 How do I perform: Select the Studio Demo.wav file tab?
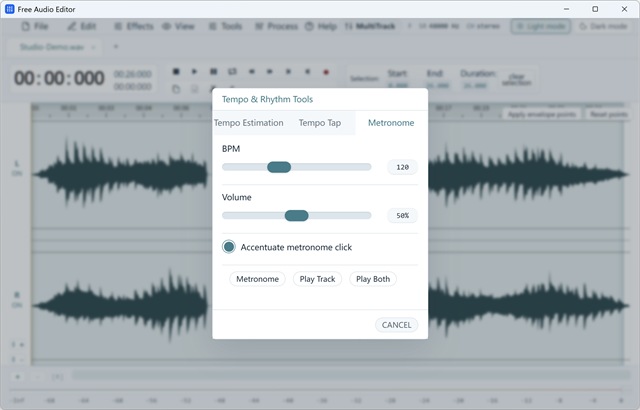tap(52, 47)
